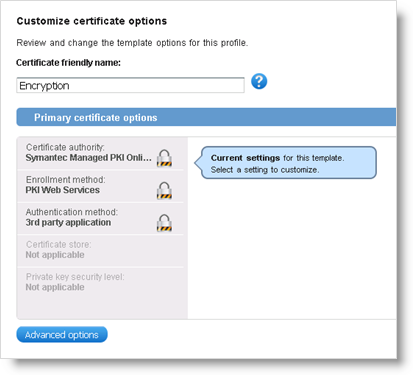413x375 pixels.
Task: Click the Customize certificate options heading
Action: tap(92, 21)
